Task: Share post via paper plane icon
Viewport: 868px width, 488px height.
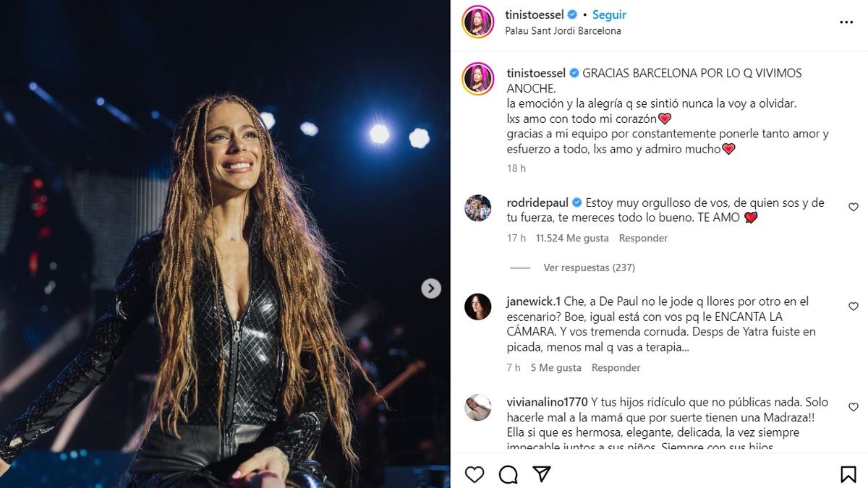Action: tap(542, 474)
